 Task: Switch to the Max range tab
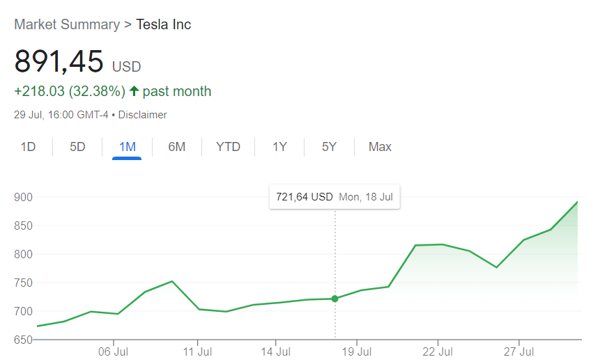pos(380,147)
